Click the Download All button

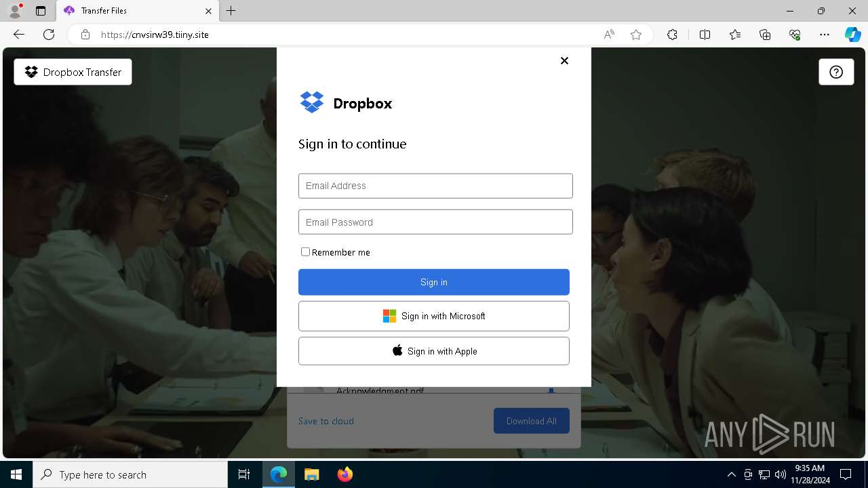point(532,421)
